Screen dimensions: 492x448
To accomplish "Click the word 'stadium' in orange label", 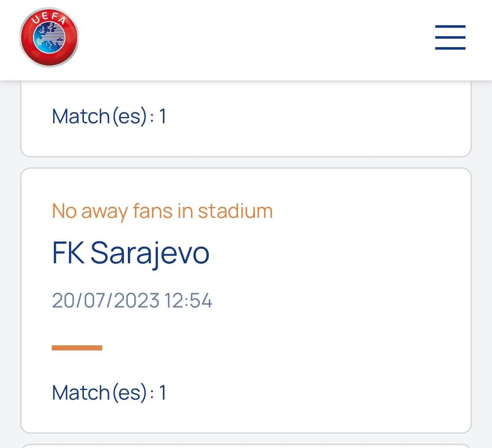I will coord(235,211).
